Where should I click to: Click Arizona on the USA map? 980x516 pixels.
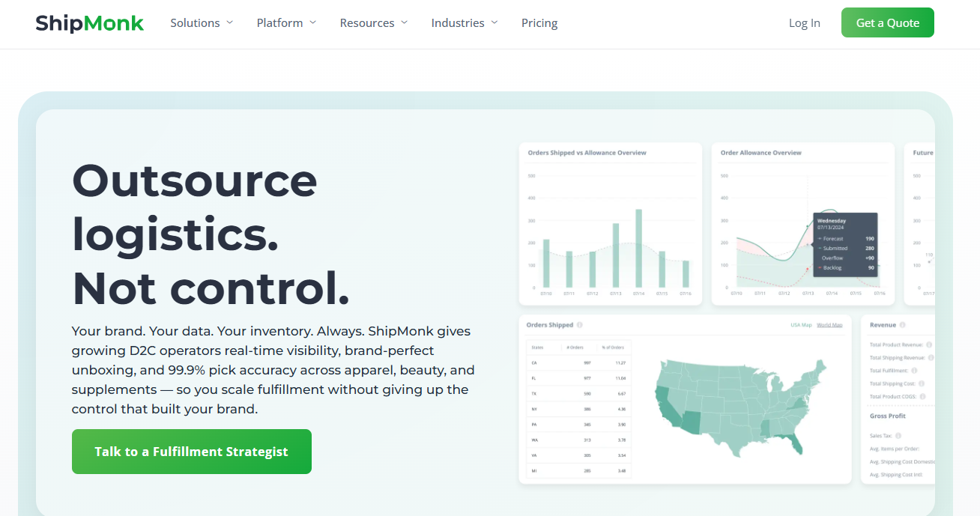tap(692, 424)
